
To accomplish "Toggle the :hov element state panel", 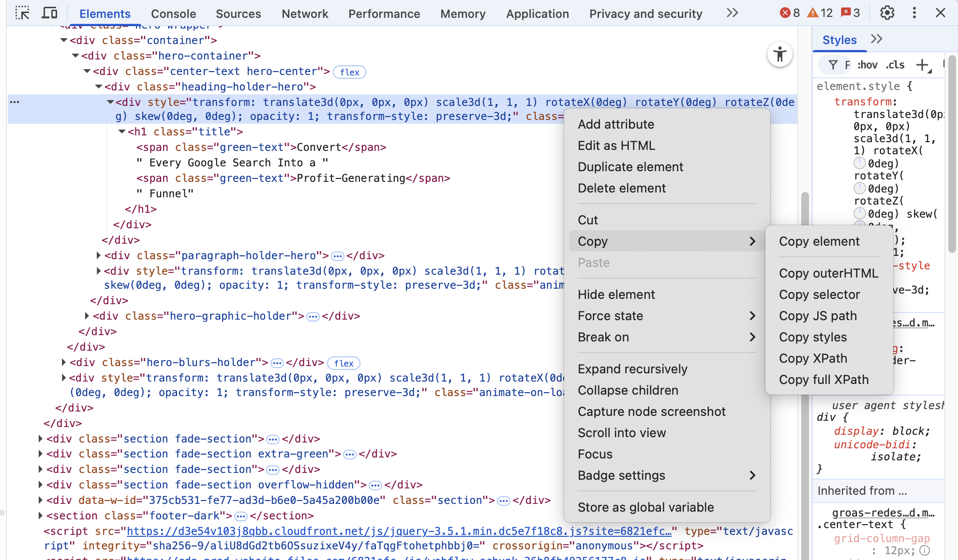I will 868,65.
